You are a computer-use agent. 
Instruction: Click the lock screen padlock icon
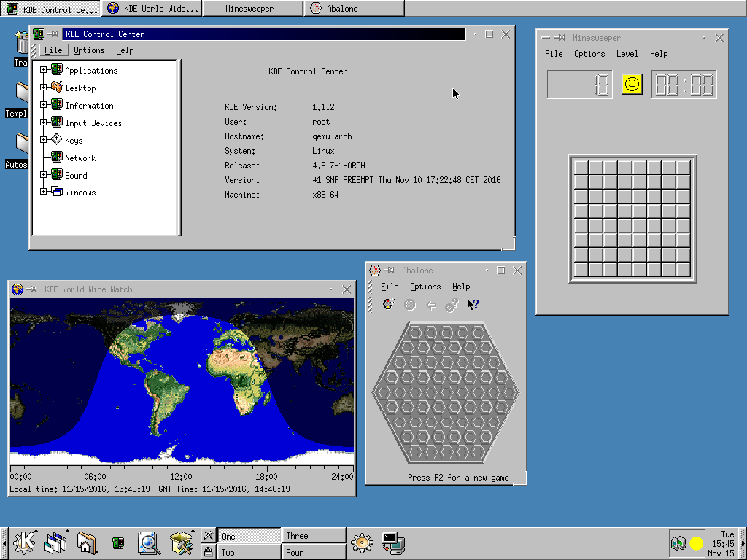(208, 552)
